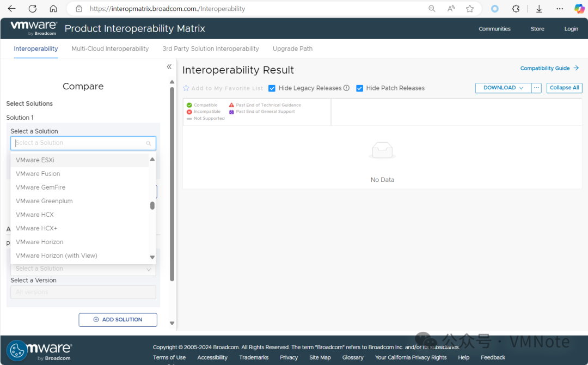Choose VMware HCX+ from the list

tap(79, 228)
